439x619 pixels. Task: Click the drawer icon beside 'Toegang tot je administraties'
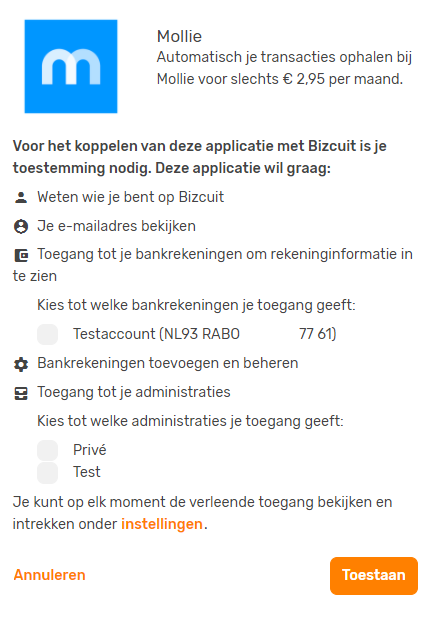point(21,393)
